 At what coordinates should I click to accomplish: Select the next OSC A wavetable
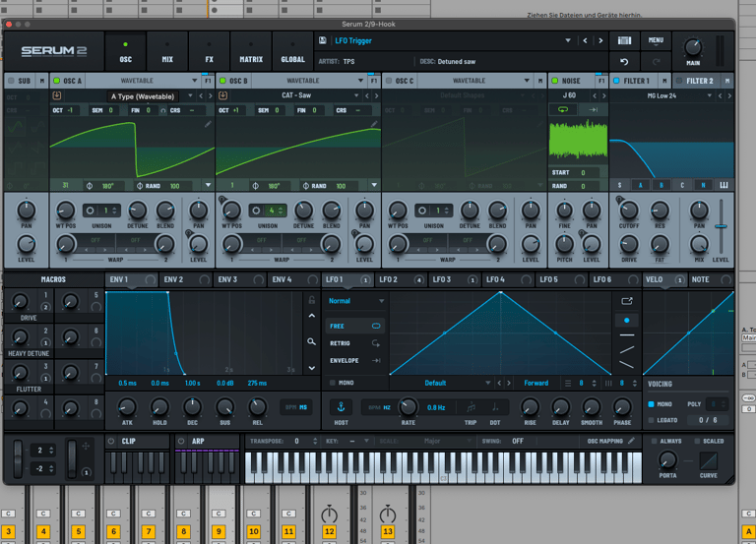point(211,95)
